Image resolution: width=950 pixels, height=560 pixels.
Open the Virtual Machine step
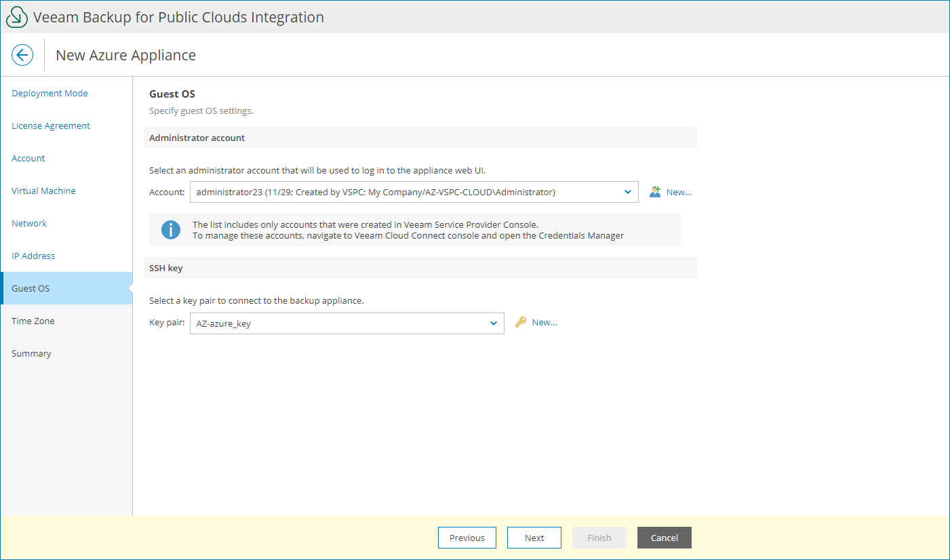[x=43, y=191]
